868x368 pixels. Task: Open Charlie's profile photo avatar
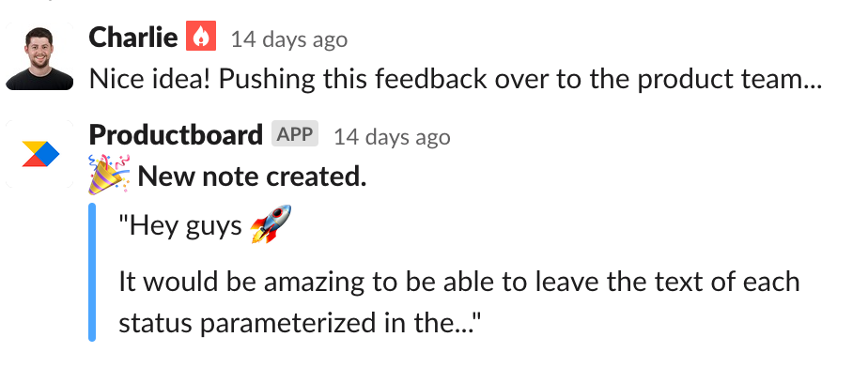point(39,56)
